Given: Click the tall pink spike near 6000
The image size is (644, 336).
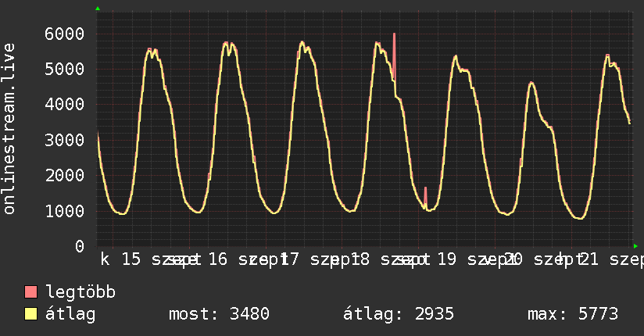Looking at the screenshot, I should click(394, 55).
